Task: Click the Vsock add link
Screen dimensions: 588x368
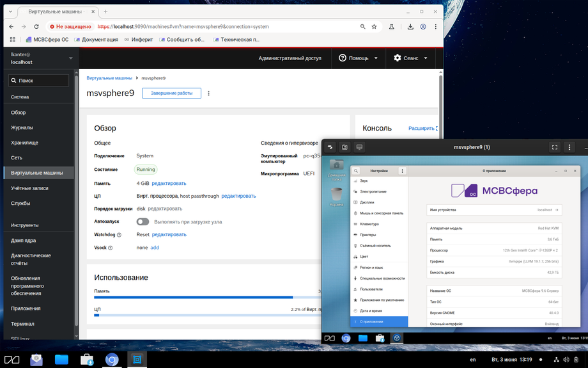Action: pyautogui.click(x=155, y=248)
